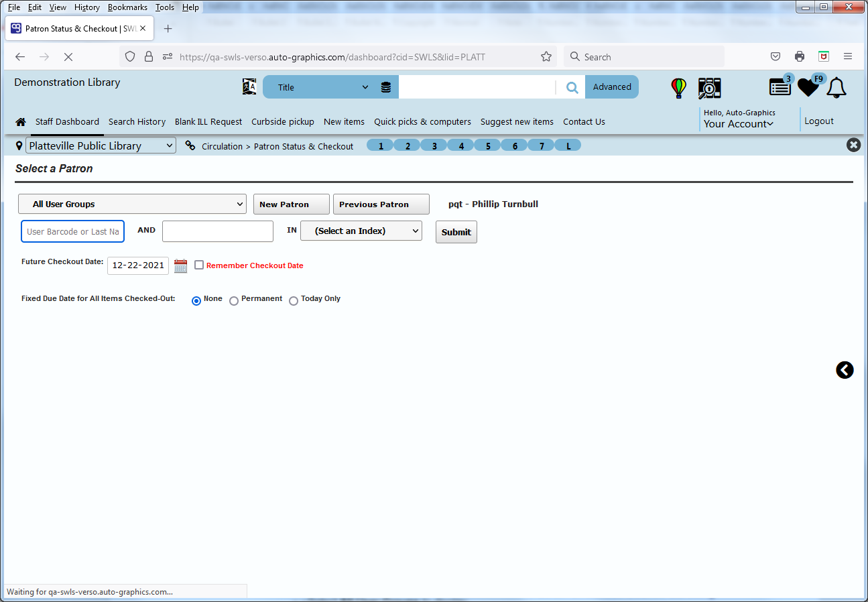Open the language translate icon
The width and height of the screenshot is (868, 602).
coord(249,86)
